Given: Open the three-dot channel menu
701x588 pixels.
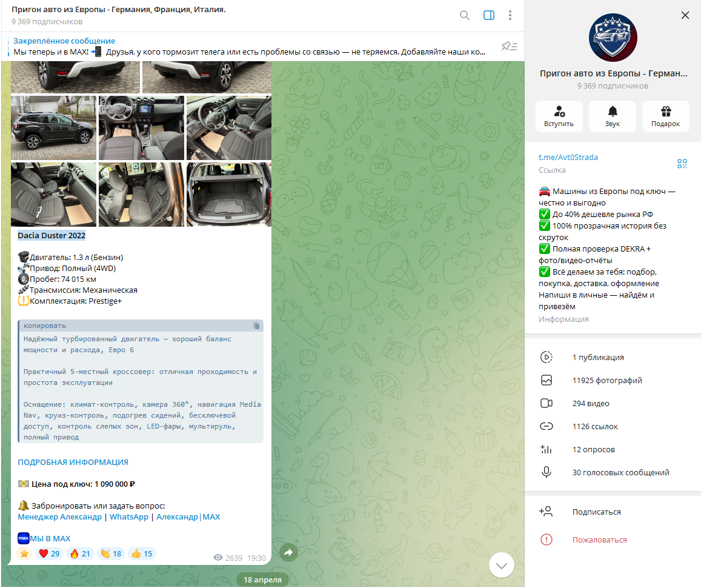Looking at the screenshot, I should pyautogui.click(x=510, y=15).
